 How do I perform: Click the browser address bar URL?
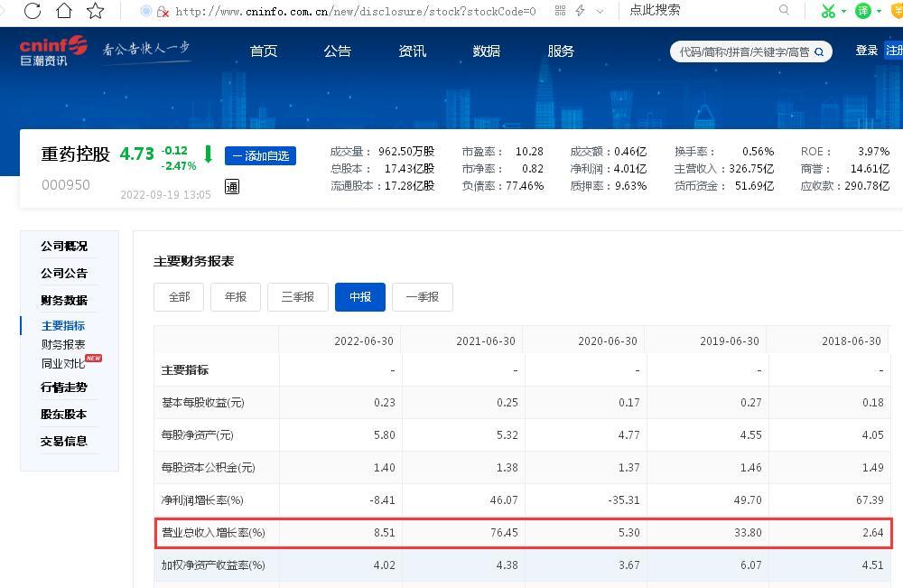point(355,11)
